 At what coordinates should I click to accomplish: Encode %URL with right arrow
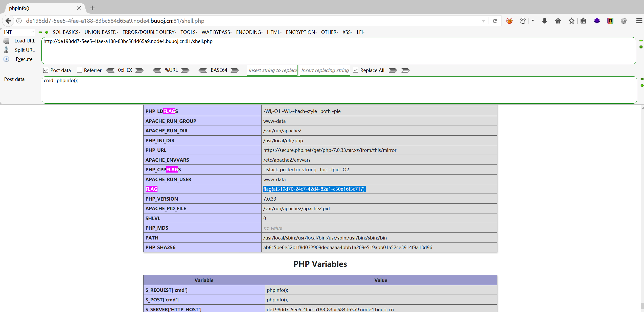pyautogui.click(x=185, y=70)
